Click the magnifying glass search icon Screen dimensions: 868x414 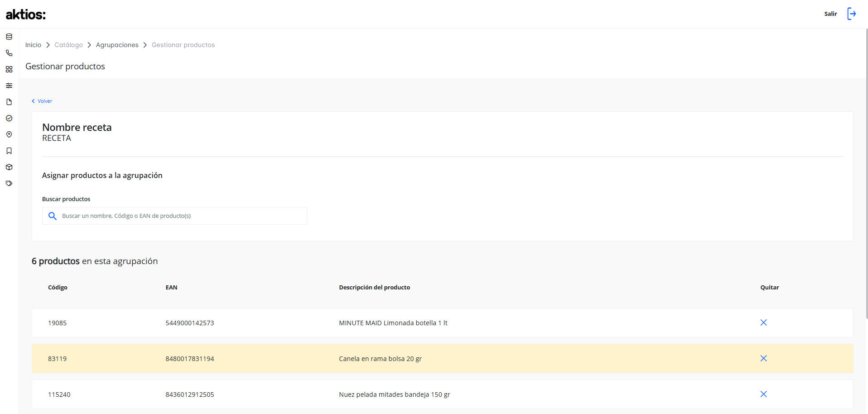click(53, 216)
